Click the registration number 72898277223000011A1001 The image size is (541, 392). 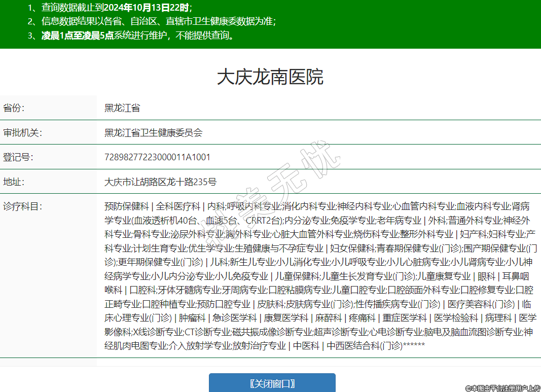157,157
